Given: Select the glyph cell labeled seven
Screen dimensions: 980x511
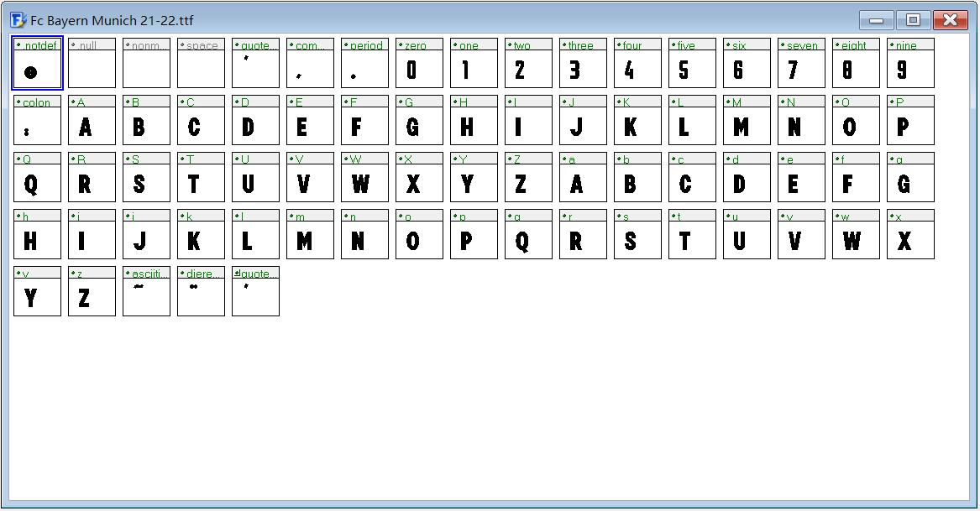Looking at the screenshot, I should pos(801,63).
